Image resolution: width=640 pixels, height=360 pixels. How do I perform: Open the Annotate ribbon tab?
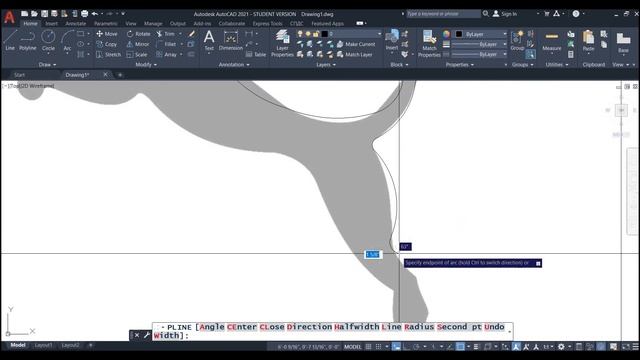[x=76, y=24]
